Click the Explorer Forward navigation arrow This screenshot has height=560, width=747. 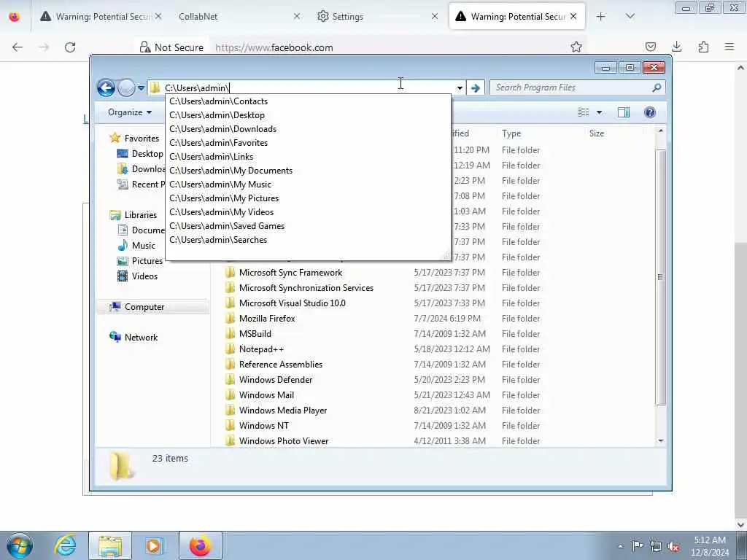tap(126, 87)
